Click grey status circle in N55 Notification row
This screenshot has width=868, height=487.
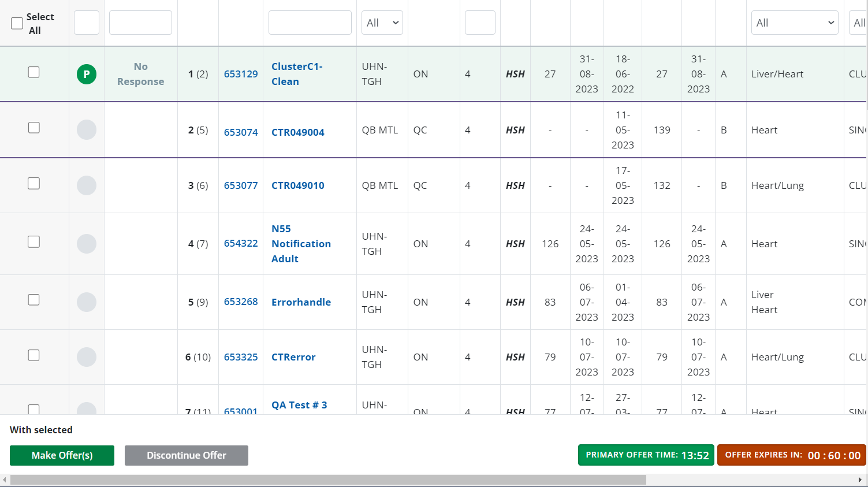pos(87,244)
